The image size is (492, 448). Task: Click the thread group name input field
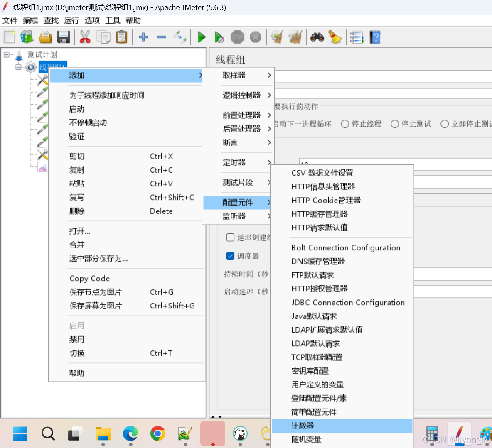click(383, 76)
